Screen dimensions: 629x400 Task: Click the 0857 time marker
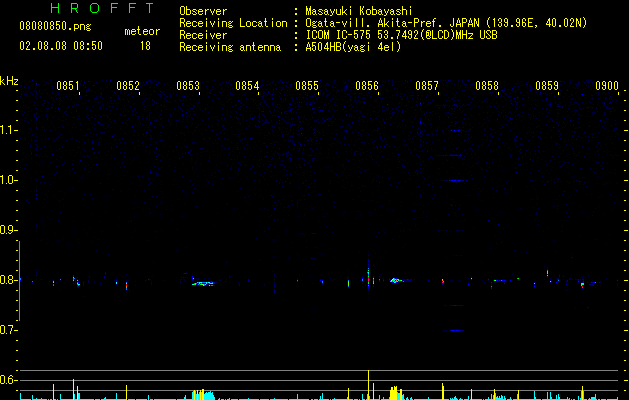point(427,86)
